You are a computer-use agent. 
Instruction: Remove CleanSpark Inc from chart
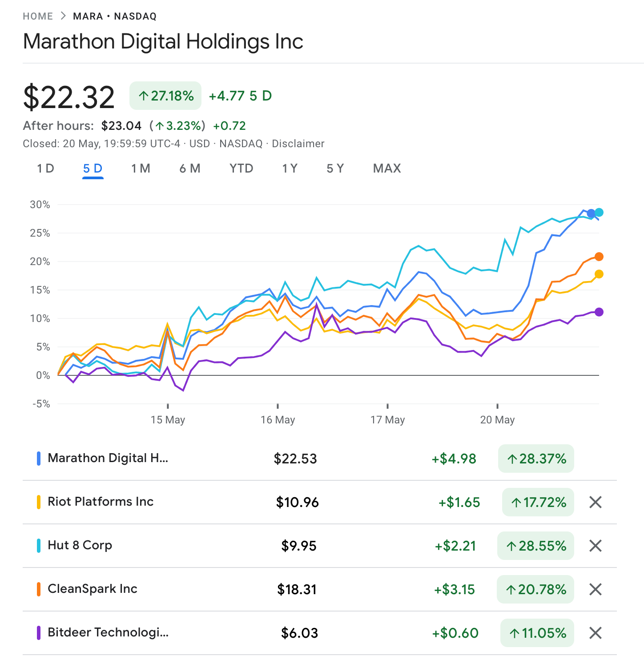595,589
